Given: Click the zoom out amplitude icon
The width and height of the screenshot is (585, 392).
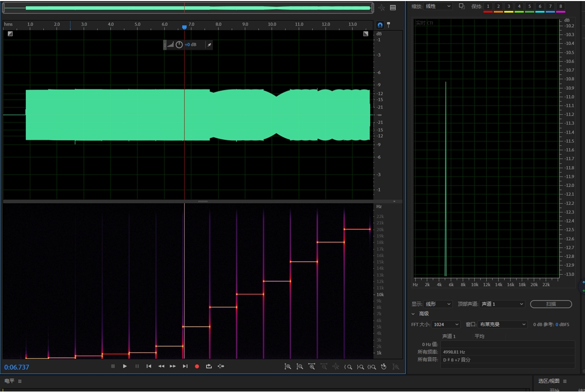Looking at the screenshot, I should (x=299, y=367).
